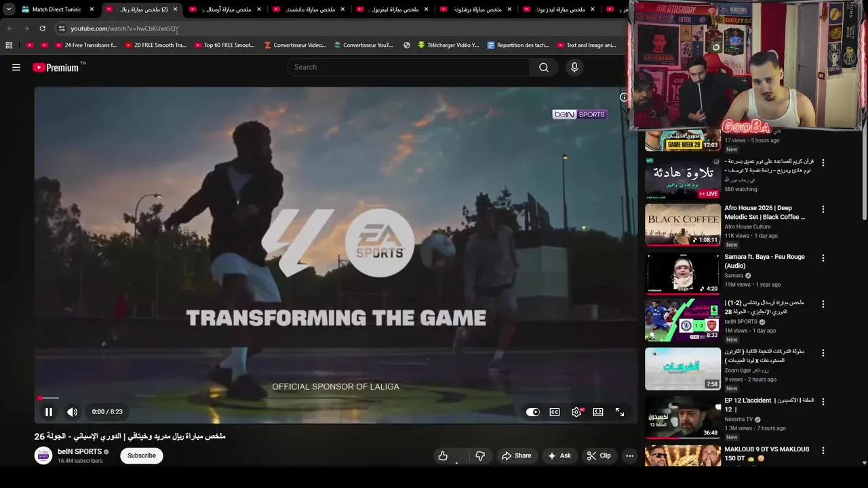Close the Match Direct Tunisie tab
The height and width of the screenshot is (488, 868).
coord(92,9)
